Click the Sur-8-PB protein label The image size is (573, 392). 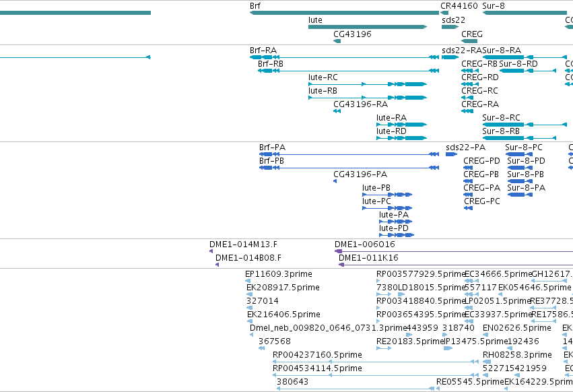525,174
